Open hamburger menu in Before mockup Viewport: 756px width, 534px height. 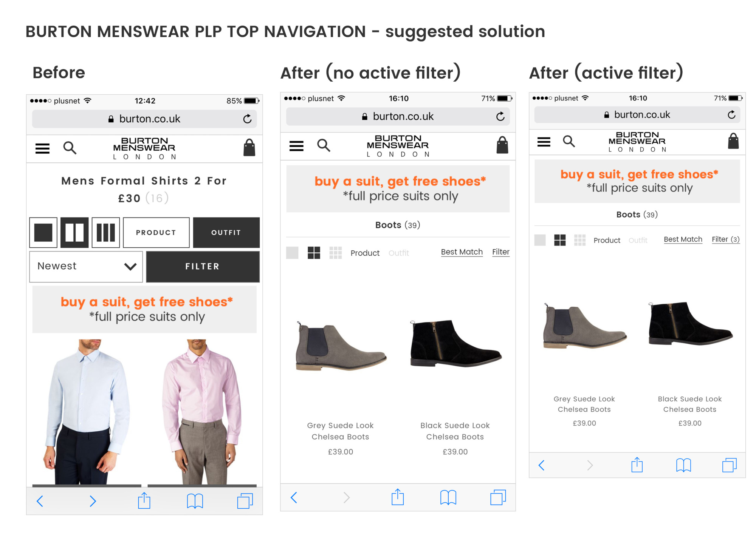(42, 148)
